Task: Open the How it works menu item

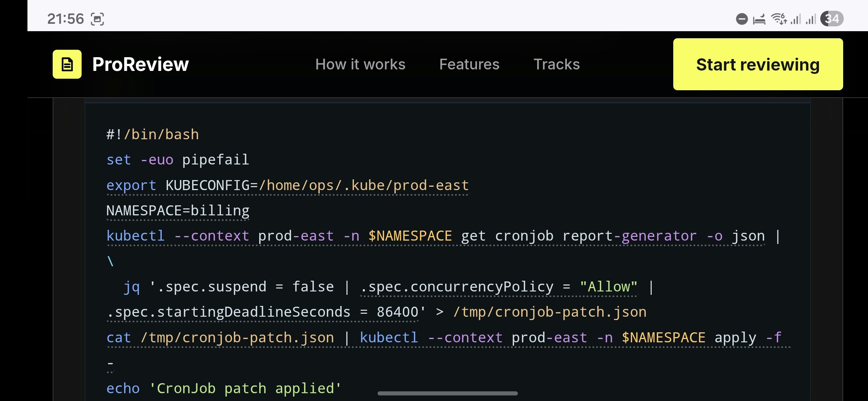Action: (x=360, y=64)
